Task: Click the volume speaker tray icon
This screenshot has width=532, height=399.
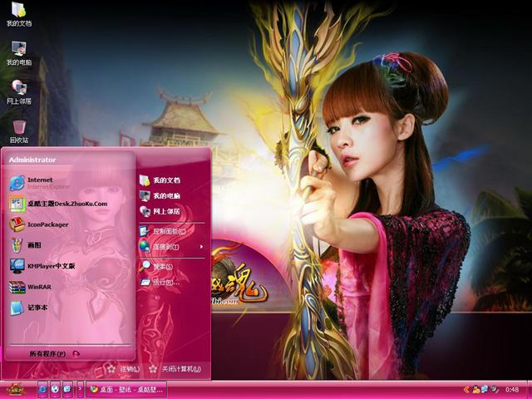Action: [495, 390]
